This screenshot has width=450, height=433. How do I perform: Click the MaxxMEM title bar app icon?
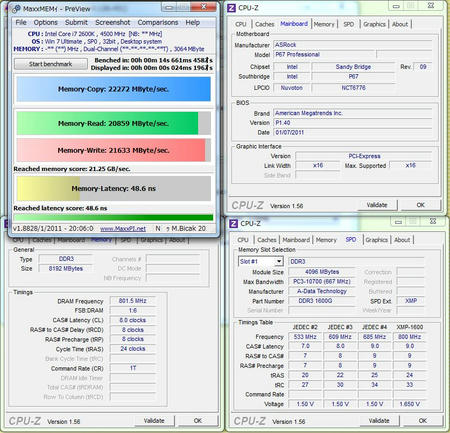coord(16,9)
